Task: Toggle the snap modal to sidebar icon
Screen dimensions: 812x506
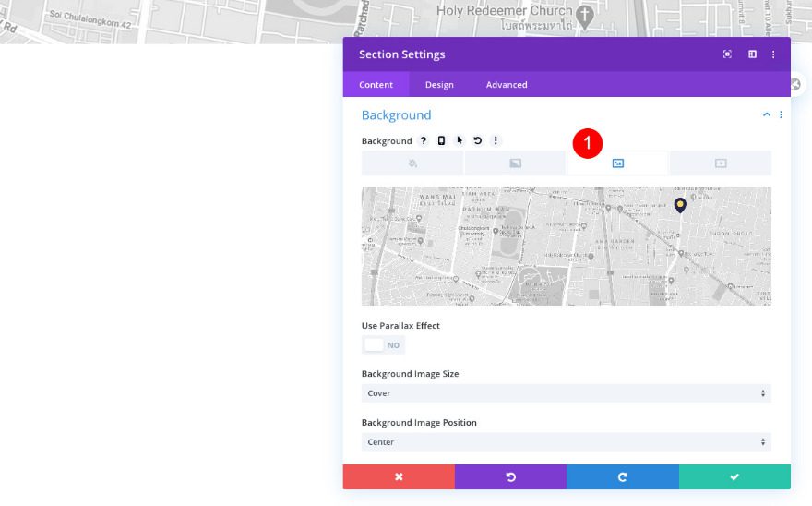Action: pos(752,54)
